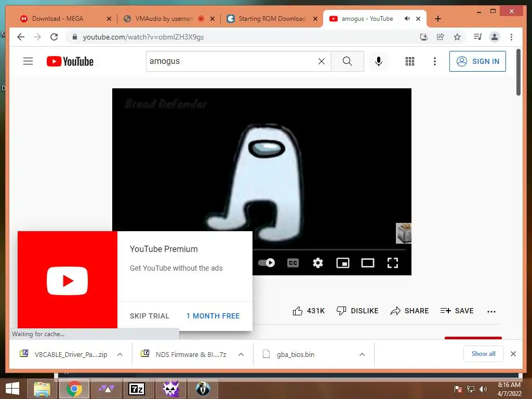Click the video progress bar

pos(329,250)
